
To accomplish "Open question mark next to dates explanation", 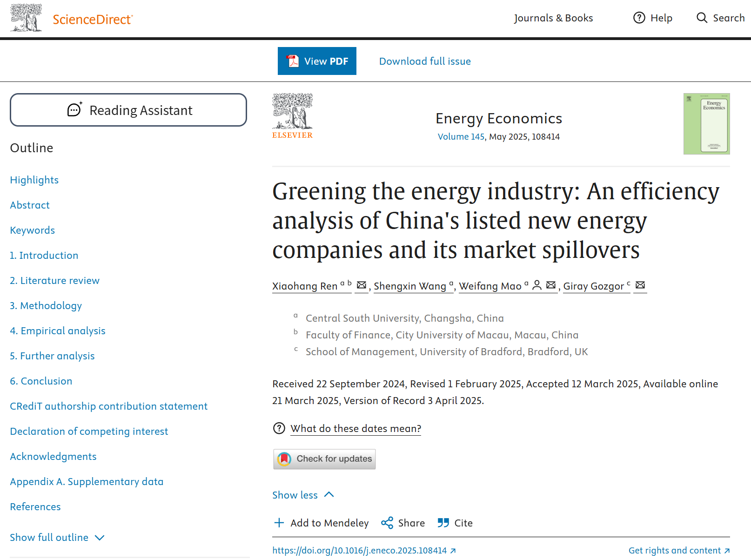I will coord(278,428).
